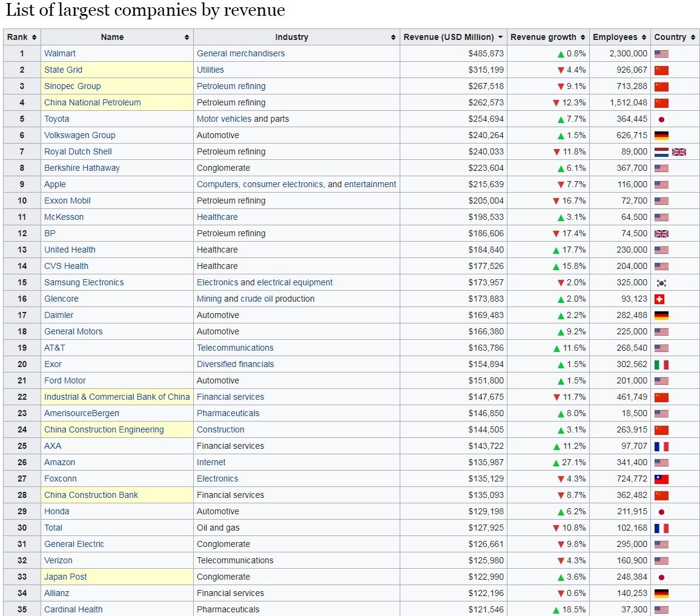Viewport: 700px width, 616px height.
Task: Select revenue value $485,873
Action: tap(486, 53)
